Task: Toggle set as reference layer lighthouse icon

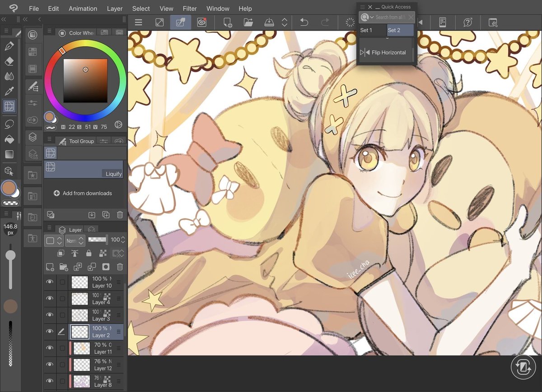Action: (75, 254)
